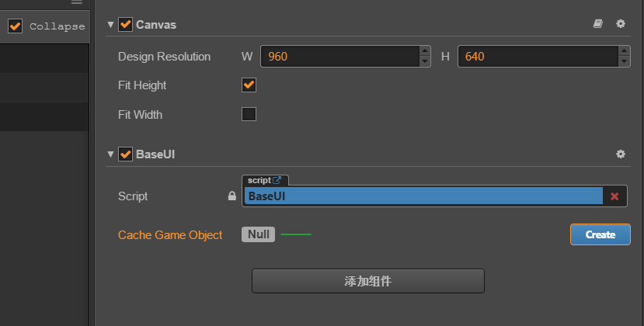Collapse the BaseUI component section
The height and width of the screenshot is (326, 644).
pos(110,154)
